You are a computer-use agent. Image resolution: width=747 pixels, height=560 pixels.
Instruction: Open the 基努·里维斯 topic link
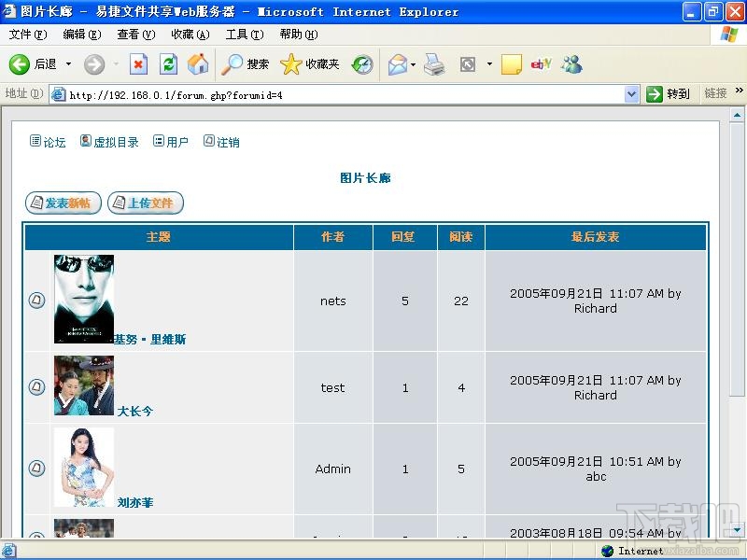150,340
